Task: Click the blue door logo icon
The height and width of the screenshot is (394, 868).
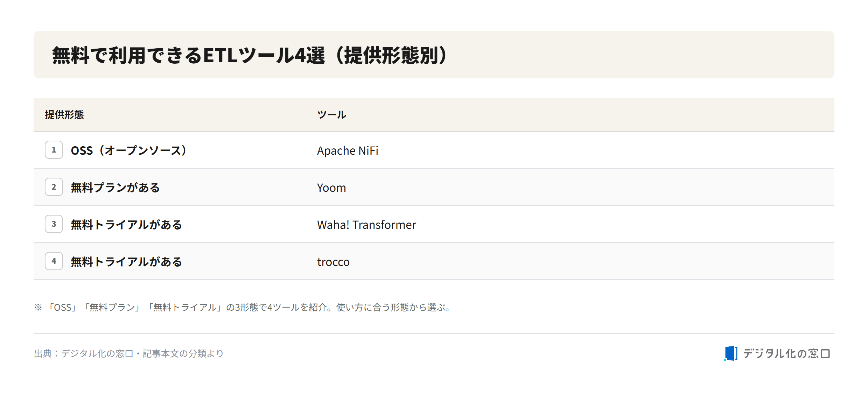Action: pos(731,353)
